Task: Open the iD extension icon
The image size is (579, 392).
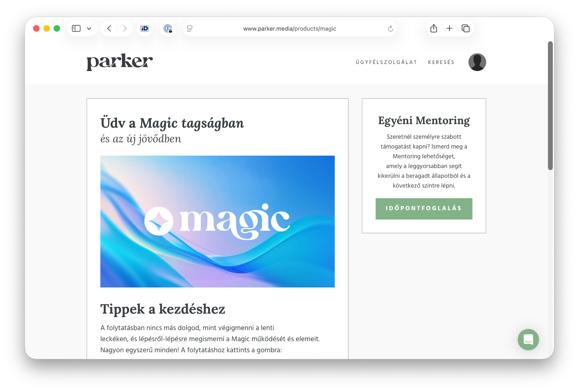Action: click(145, 28)
